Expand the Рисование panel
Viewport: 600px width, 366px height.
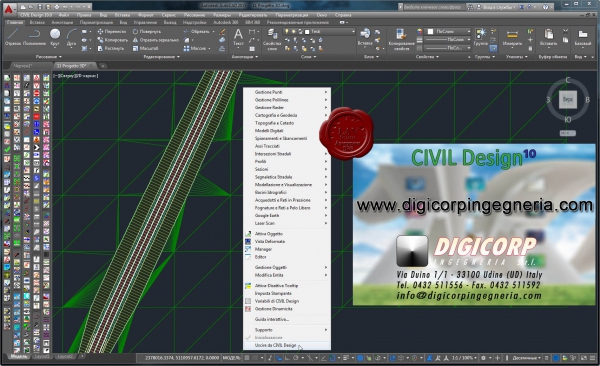[x=49, y=57]
